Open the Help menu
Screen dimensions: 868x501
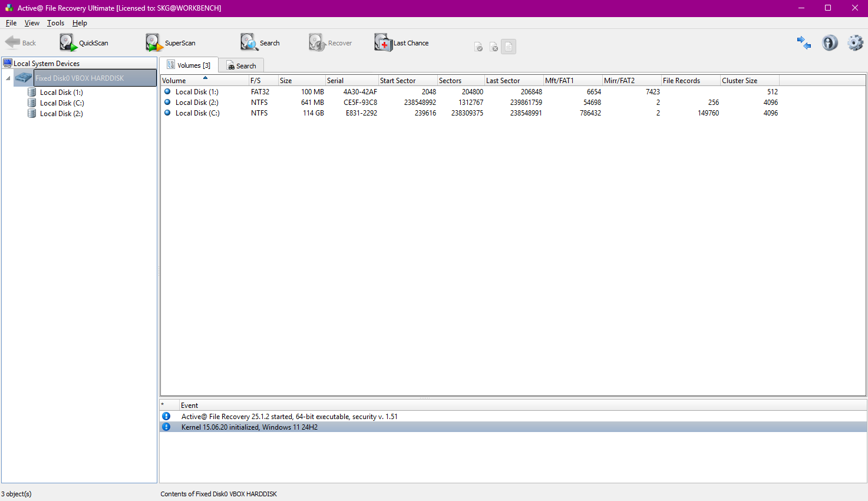[80, 23]
